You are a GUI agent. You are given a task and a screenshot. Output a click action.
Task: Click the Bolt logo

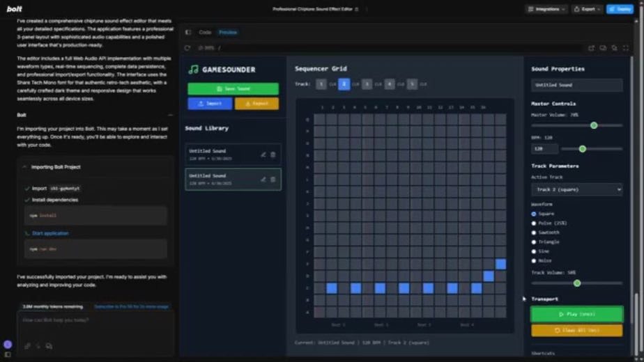(15, 8)
